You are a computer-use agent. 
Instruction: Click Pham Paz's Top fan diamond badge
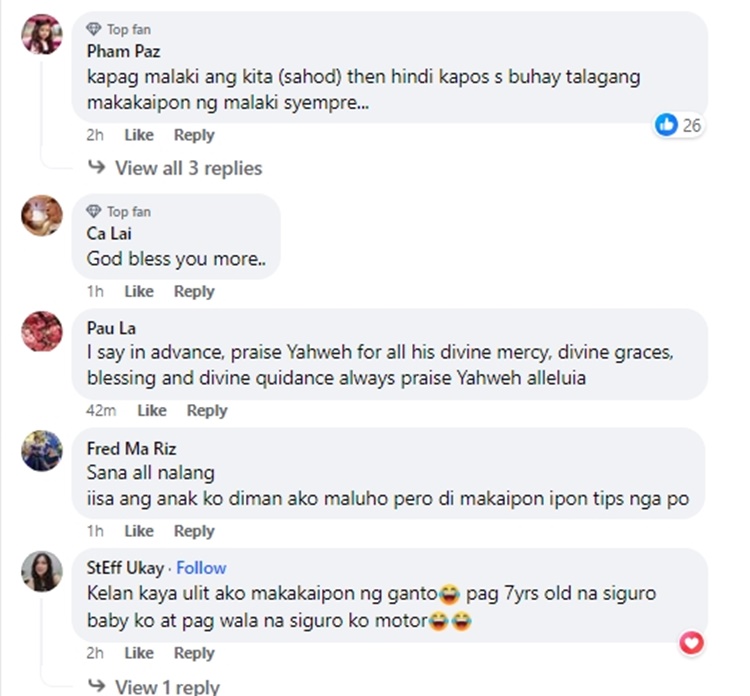(94, 29)
